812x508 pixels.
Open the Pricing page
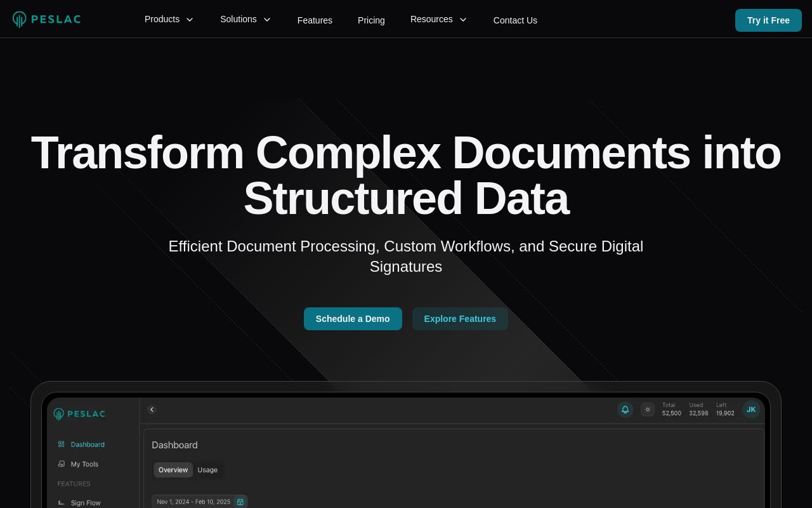point(371,20)
